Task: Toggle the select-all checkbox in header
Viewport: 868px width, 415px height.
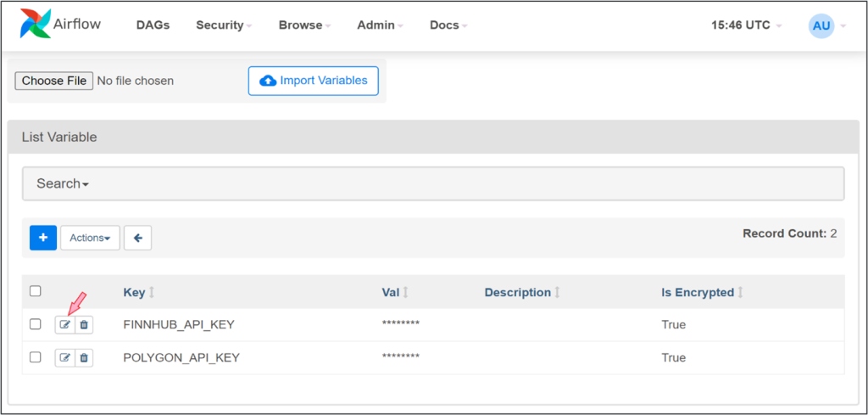Action: pyautogui.click(x=36, y=291)
